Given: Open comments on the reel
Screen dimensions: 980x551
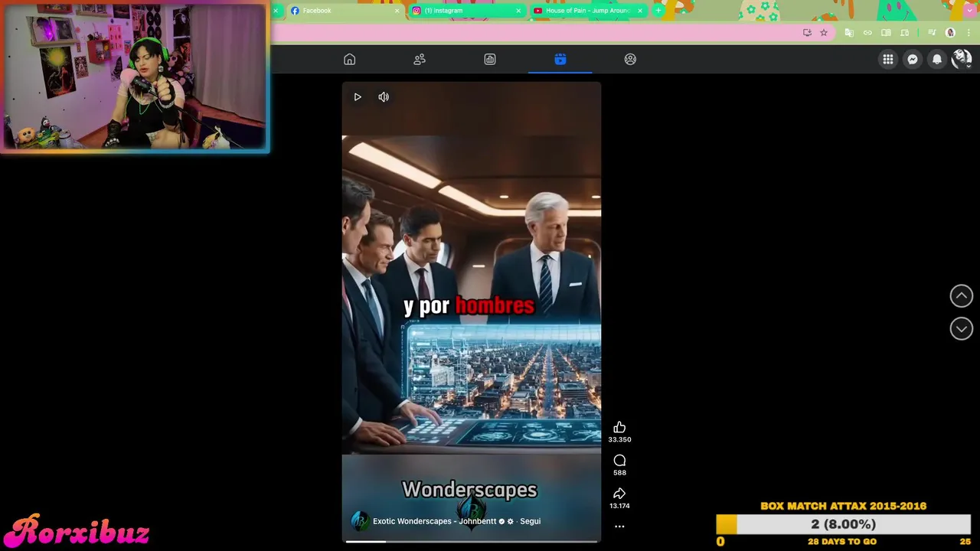Looking at the screenshot, I should (619, 460).
